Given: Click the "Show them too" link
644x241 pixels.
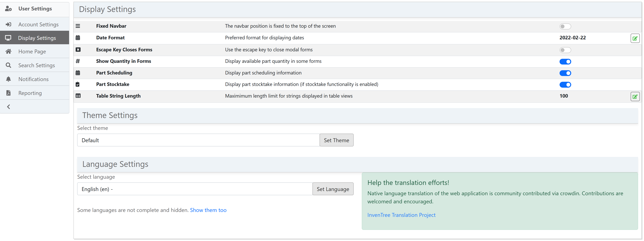Looking at the screenshot, I should point(208,210).
